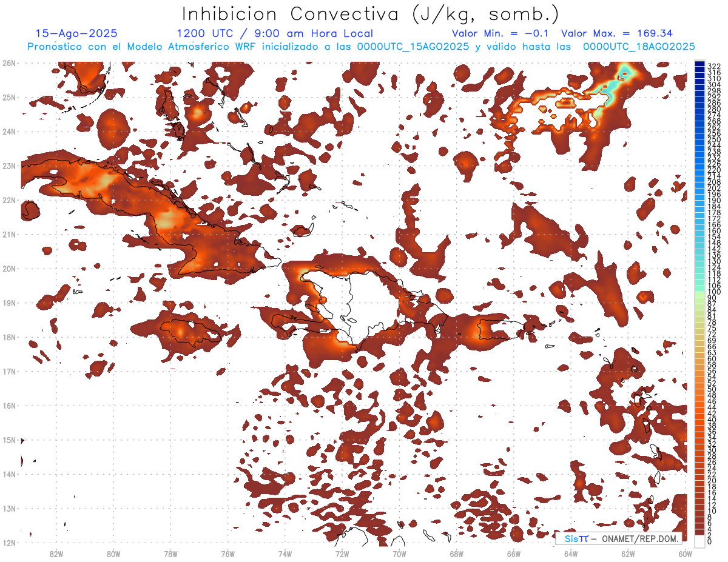Click the "78W" longitude label
Image resolution: width=728 pixels, height=562 pixels.
(x=170, y=554)
